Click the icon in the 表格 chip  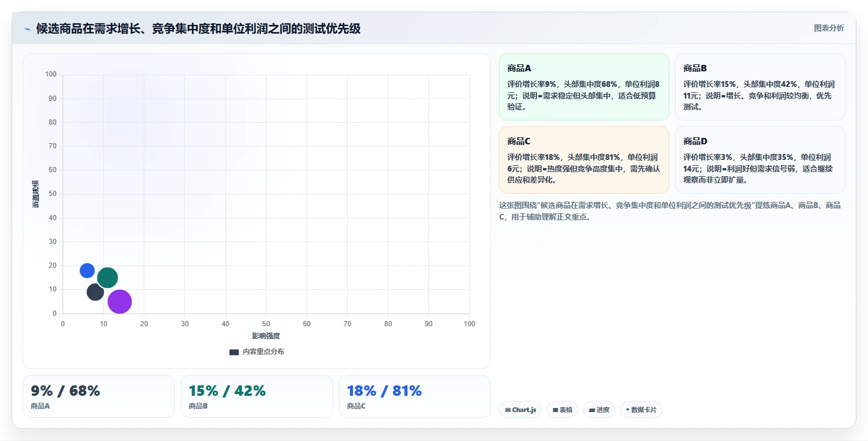tap(555, 410)
